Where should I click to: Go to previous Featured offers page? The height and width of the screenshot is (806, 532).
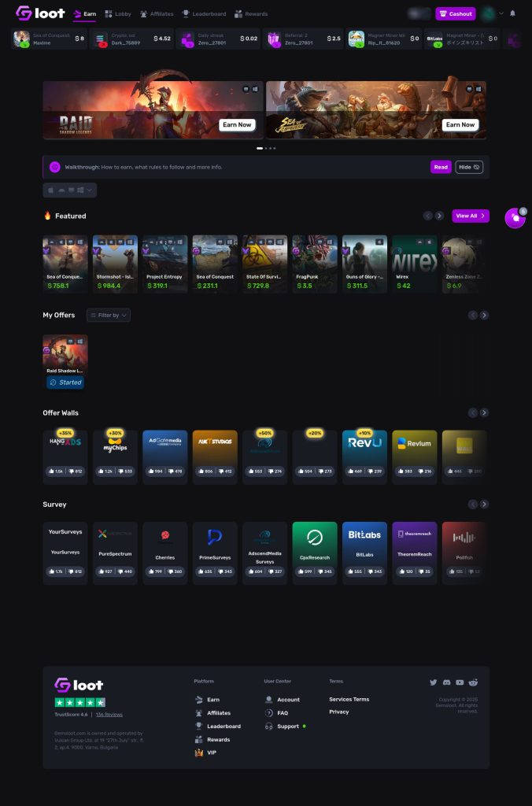[x=427, y=216]
